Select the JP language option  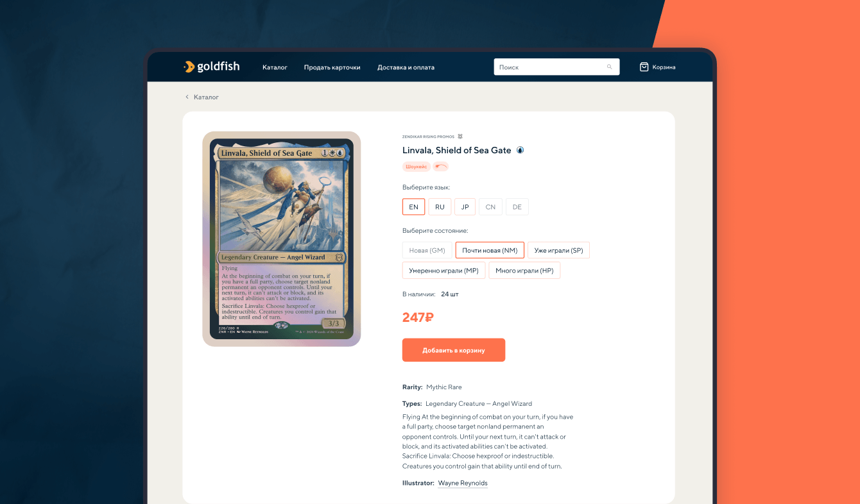pyautogui.click(x=465, y=206)
